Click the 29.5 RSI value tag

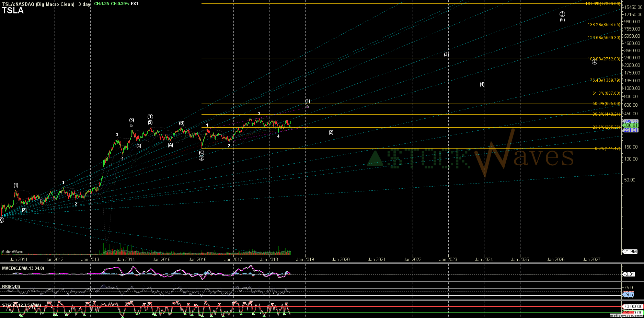click(629, 295)
